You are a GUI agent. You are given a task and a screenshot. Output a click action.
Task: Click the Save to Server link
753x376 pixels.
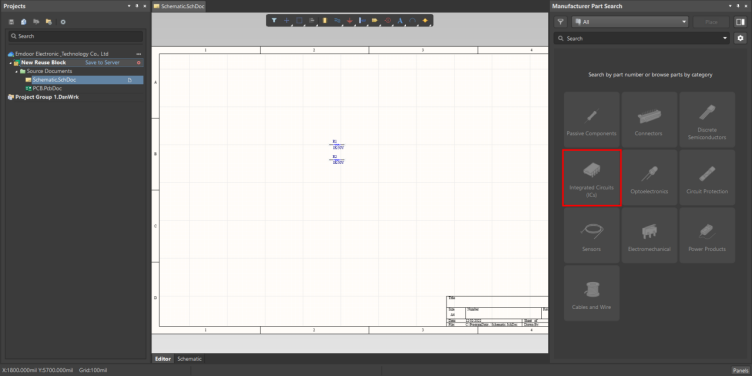(x=102, y=63)
